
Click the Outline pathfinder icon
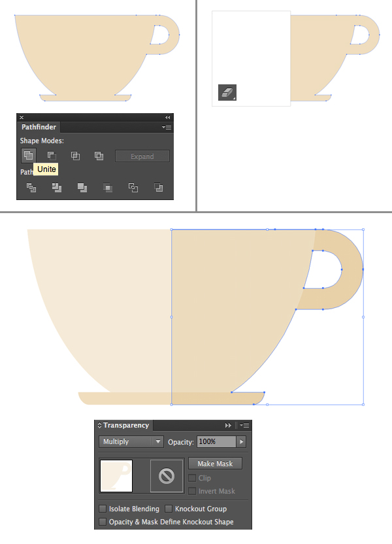click(x=133, y=188)
